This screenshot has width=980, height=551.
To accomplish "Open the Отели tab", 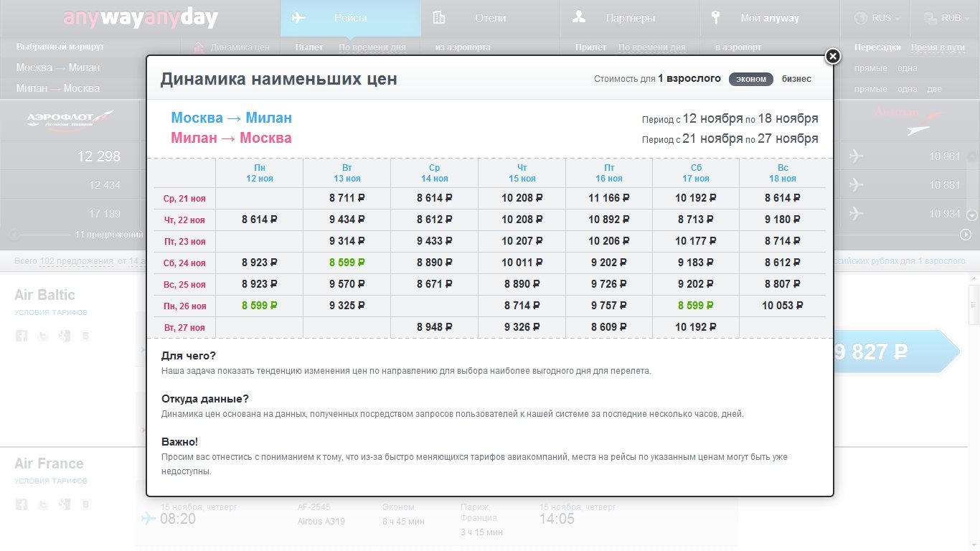I will click(490, 18).
